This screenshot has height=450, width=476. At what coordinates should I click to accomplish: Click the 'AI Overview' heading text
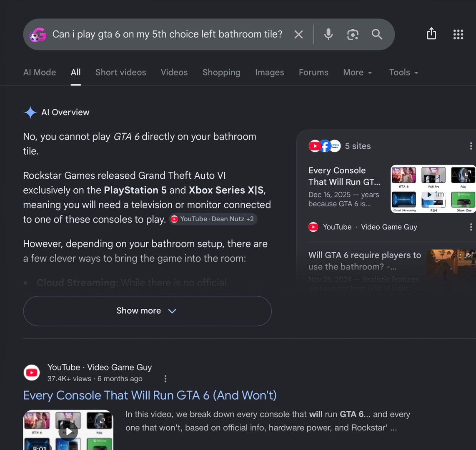pos(65,112)
